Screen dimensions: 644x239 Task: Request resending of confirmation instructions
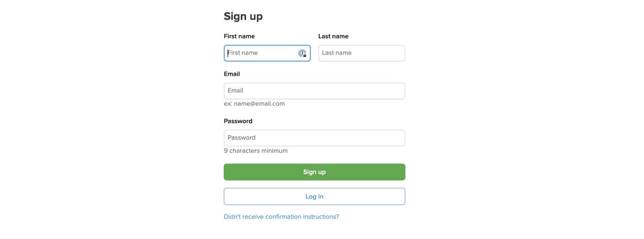tap(281, 217)
